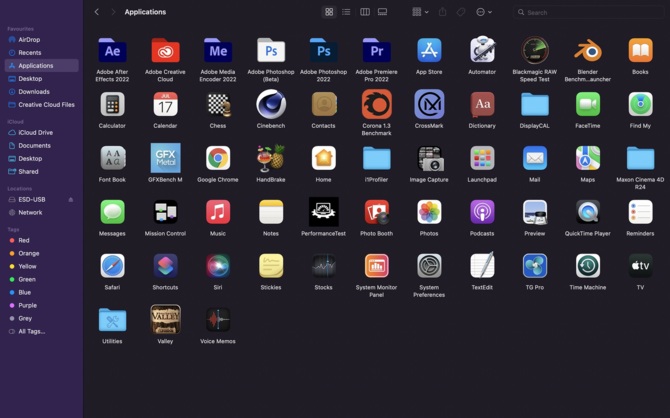Eject the ESD-USB drive
This screenshot has width=670, height=418.
pos(71,200)
